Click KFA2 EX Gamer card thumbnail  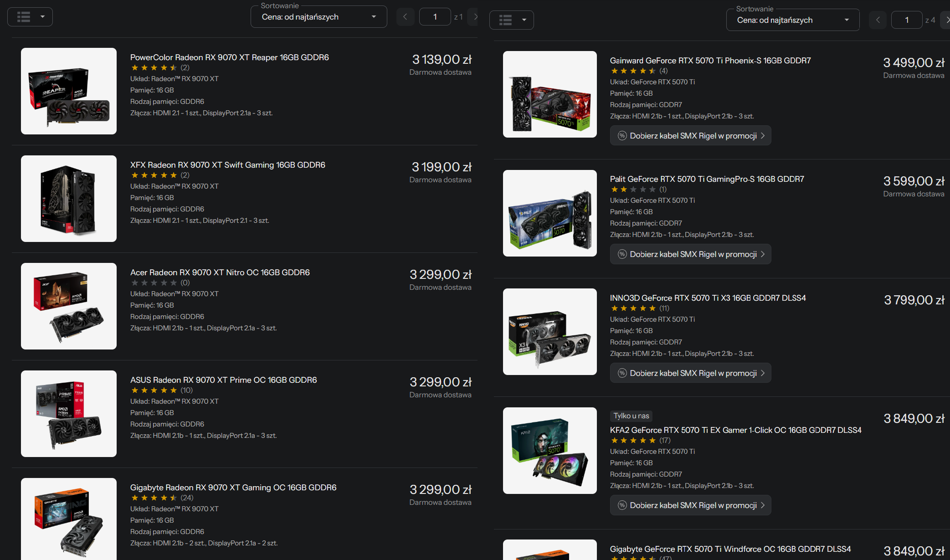(x=550, y=451)
